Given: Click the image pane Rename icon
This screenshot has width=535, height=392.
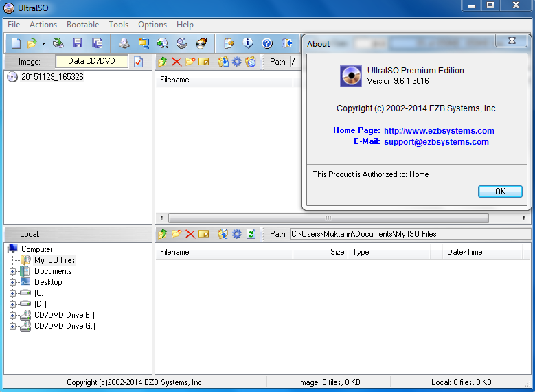Looking at the screenshot, I should click(204, 62).
